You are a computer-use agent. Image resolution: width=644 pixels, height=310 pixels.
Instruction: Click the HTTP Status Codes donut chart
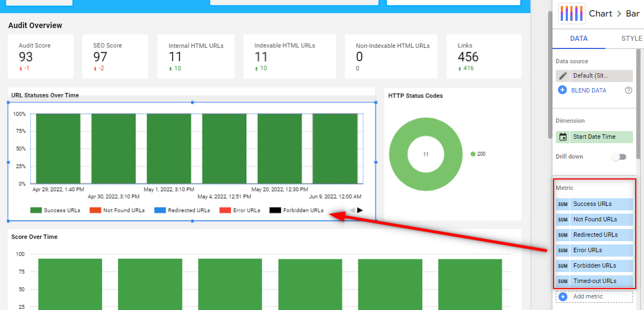(426, 154)
